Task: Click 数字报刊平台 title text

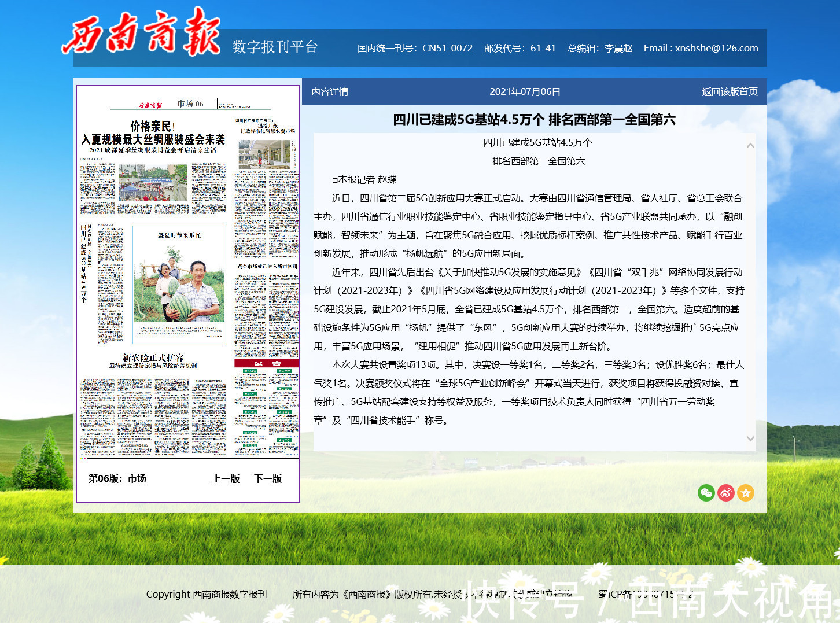Action: 275,47
